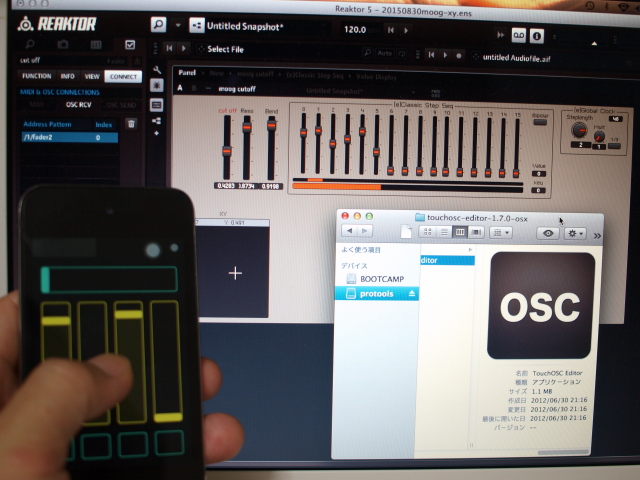Image resolution: width=640 pixels, height=480 pixels.
Task: Reset the clock with rewind next to tempo
Action: [x=391, y=30]
